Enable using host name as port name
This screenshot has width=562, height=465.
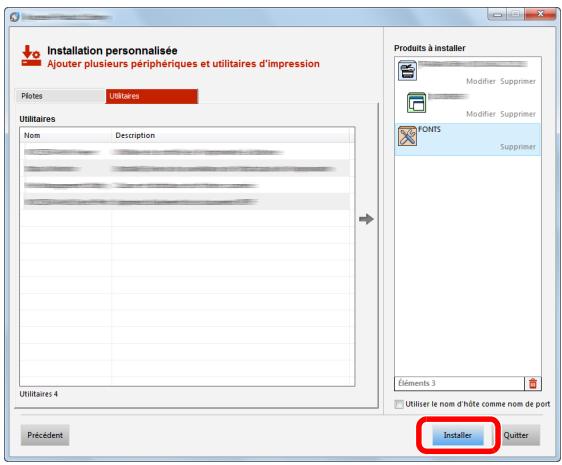click(399, 404)
